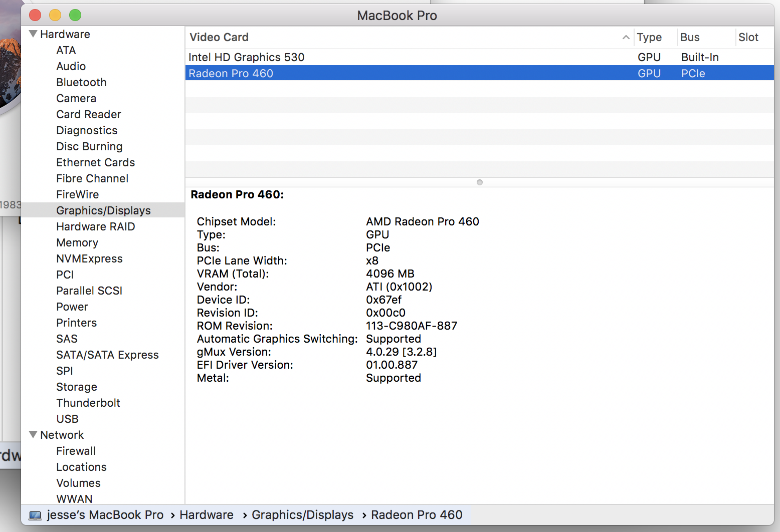Image resolution: width=780 pixels, height=532 pixels.
Task: Open Hardware RAID section
Action: pos(96,226)
